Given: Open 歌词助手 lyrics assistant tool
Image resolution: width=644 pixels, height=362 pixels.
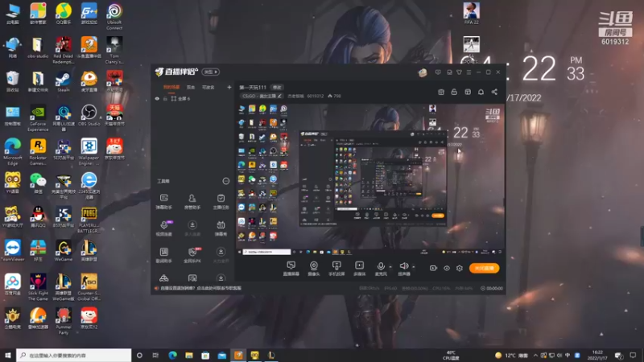Looking at the screenshot, I should 164,255.
